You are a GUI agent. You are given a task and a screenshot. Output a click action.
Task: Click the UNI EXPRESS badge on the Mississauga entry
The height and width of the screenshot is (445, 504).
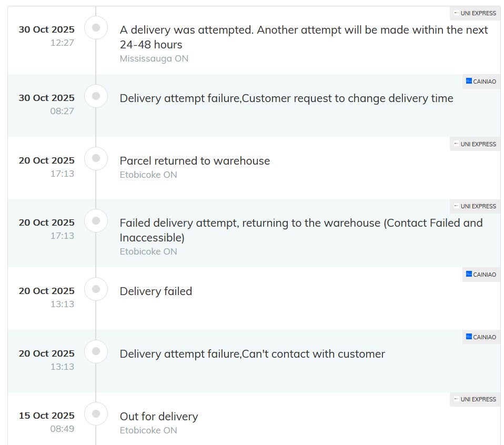(x=475, y=13)
